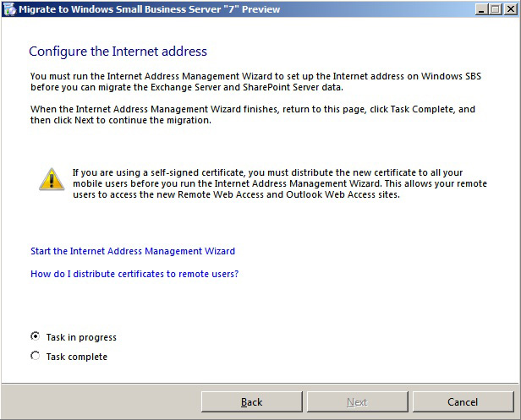Go back with the Back button
Image resolution: width=521 pixels, height=420 pixels.
(x=251, y=401)
